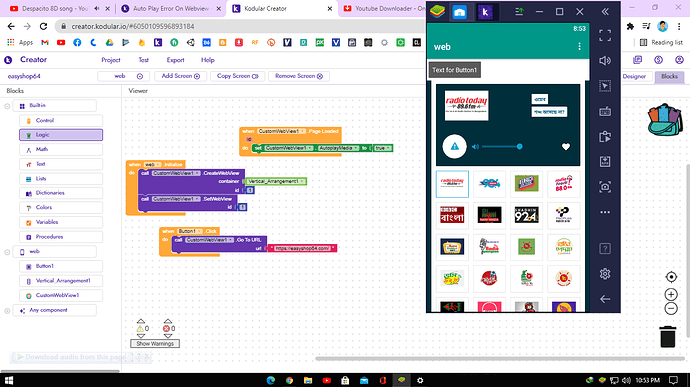The height and width of the screenshot is (387, 690).
Task: Click the trash can icon
Action: click(x=668, y=337)
